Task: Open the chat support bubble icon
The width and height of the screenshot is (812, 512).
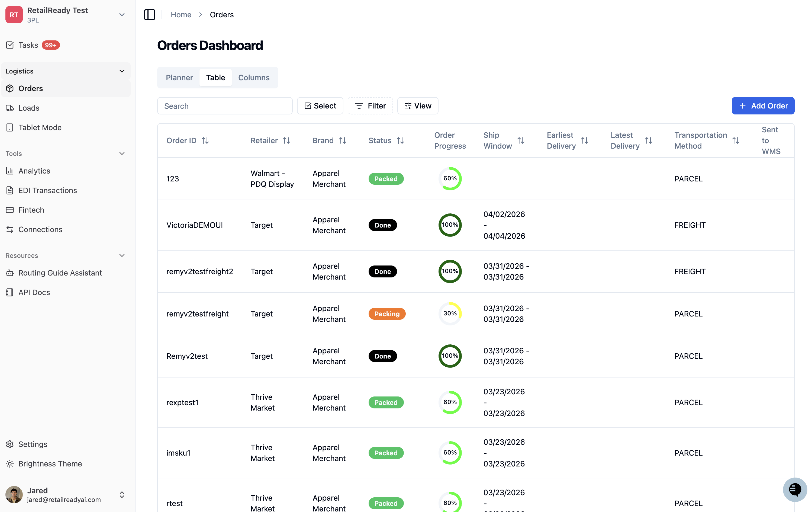Action: click(795, 489)
